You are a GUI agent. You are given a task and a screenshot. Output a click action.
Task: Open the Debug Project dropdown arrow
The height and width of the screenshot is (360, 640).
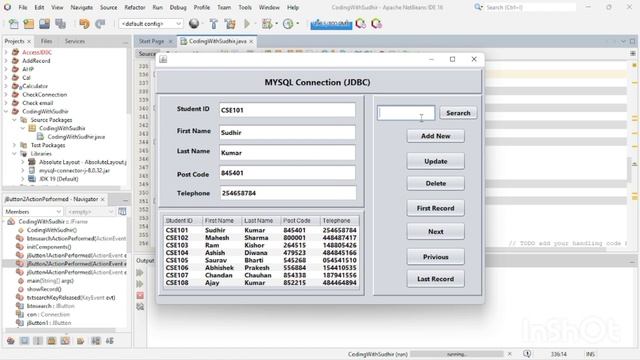276,24
